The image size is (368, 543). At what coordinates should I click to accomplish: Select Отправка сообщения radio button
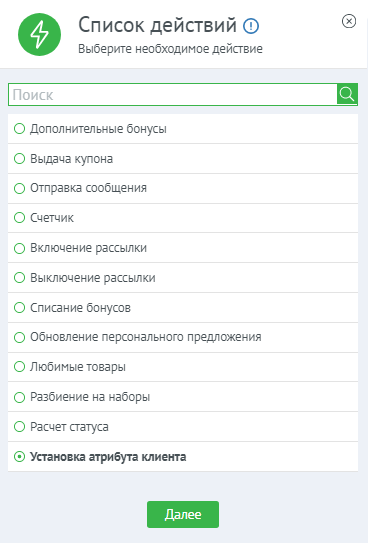tap(19, 188)
